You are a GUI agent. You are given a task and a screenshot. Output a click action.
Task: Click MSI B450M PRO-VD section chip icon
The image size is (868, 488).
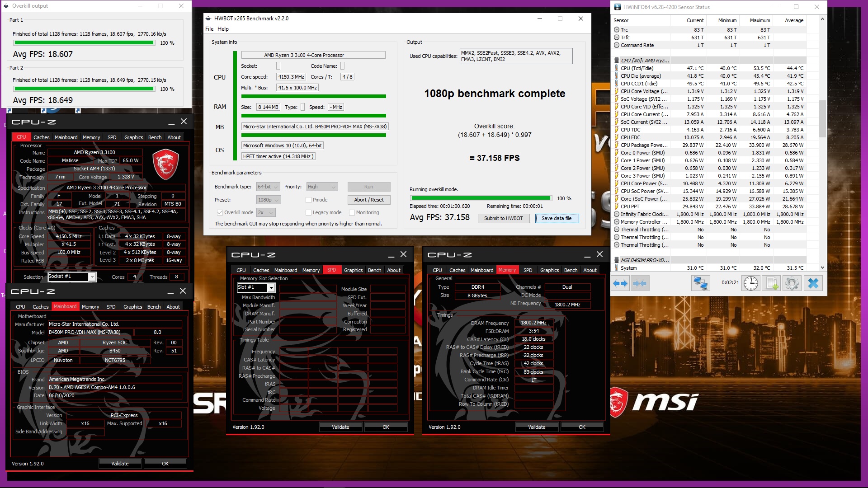tap(617, 260)
